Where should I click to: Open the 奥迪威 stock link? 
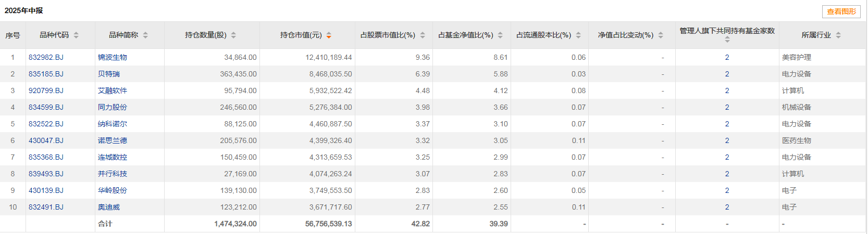(109, 207)
